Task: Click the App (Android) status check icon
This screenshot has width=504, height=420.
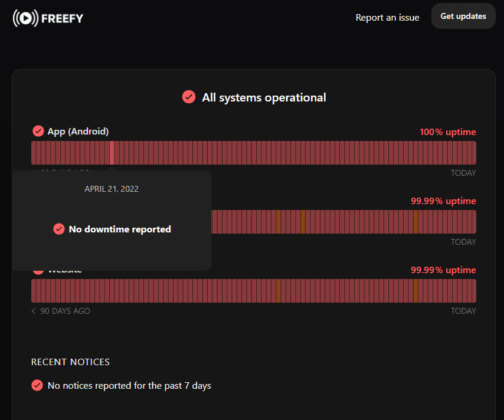Action: tap(38, 131)
